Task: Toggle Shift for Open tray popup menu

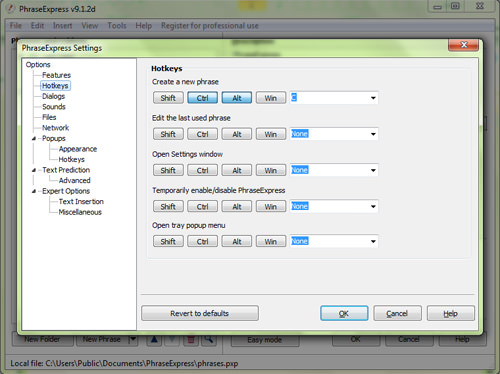Action: click(168, 241)
